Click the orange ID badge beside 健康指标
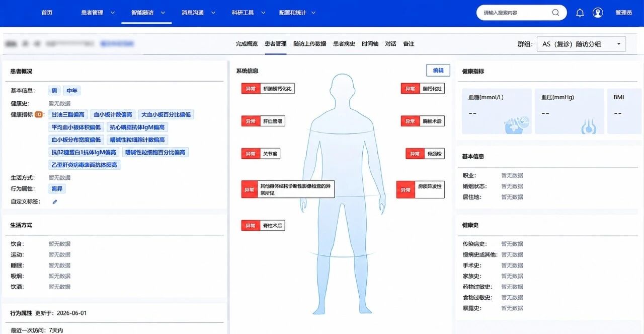The width and height of the screenshot is (644, 334). pos(39,115)
